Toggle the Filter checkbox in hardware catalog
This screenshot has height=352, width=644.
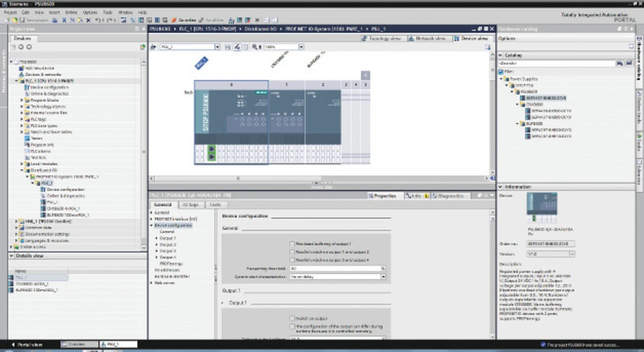click(x=501, y=72)
